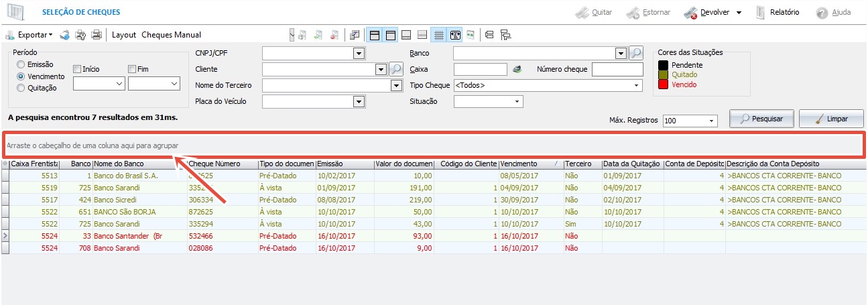Click into the Número cheque field

[x=617, y=69]
